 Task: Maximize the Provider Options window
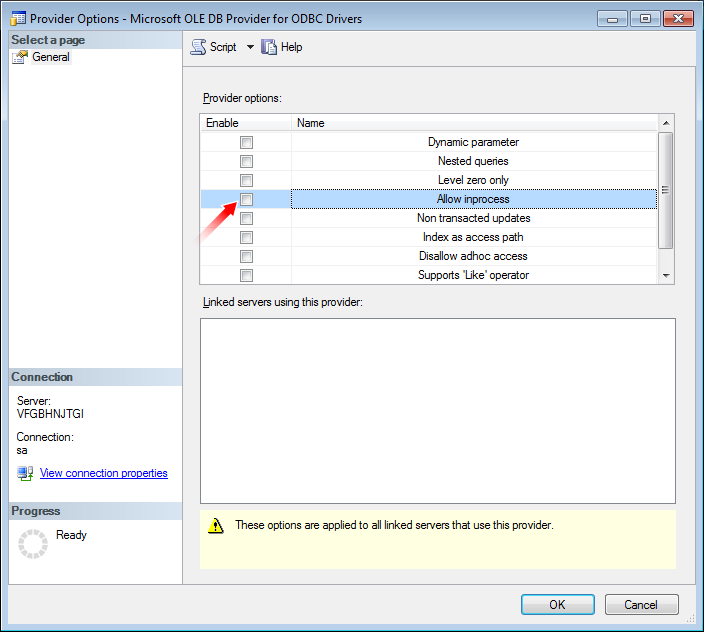645,19
